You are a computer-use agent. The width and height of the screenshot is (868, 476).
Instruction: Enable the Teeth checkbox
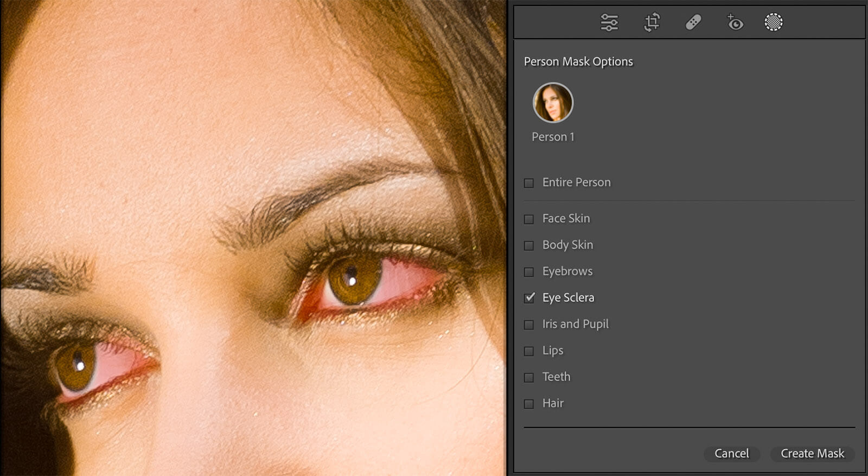tap(529, 377)
